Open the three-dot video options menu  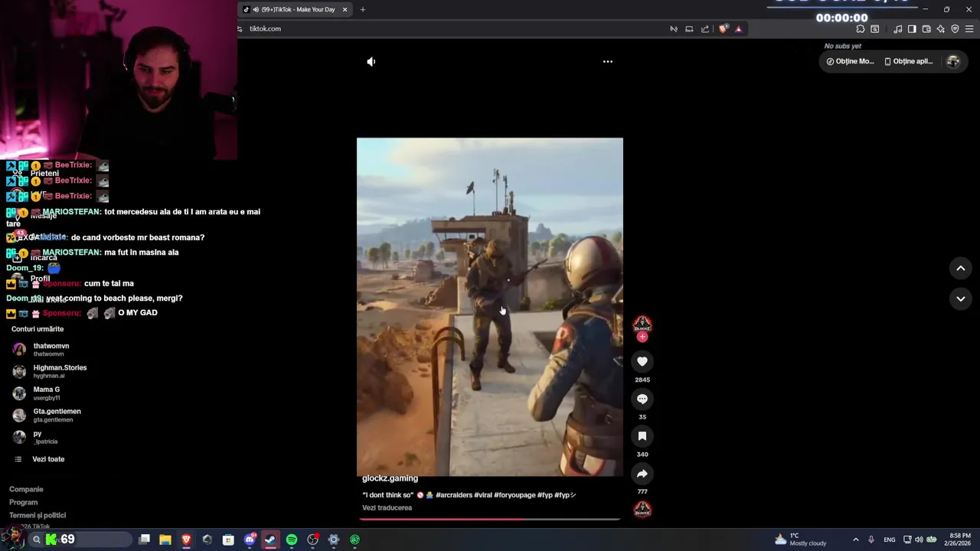[x=608, y=61]
